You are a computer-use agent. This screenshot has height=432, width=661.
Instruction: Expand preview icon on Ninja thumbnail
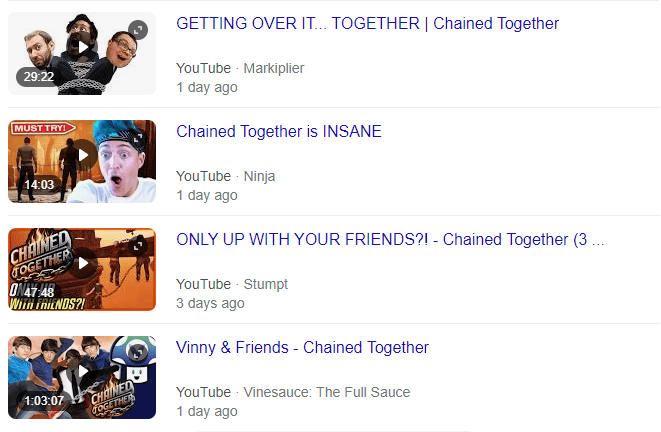click(x=138, y=138)
